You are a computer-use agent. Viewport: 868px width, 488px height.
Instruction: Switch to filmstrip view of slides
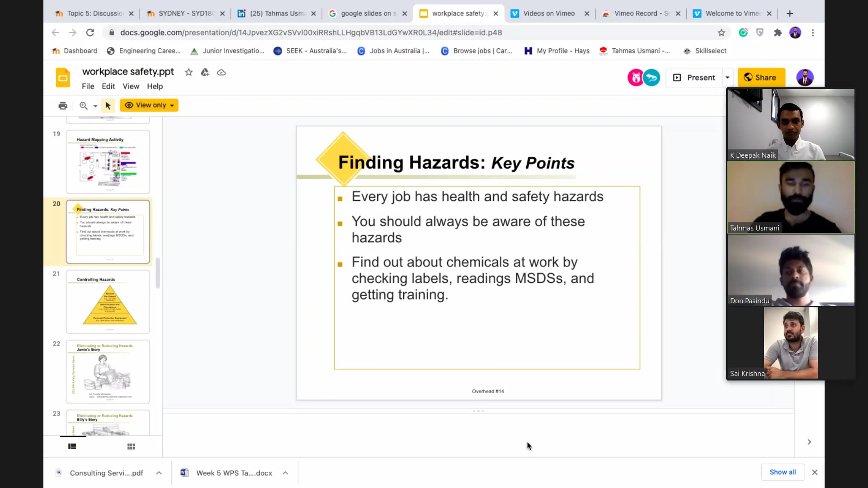click(72, 446)
